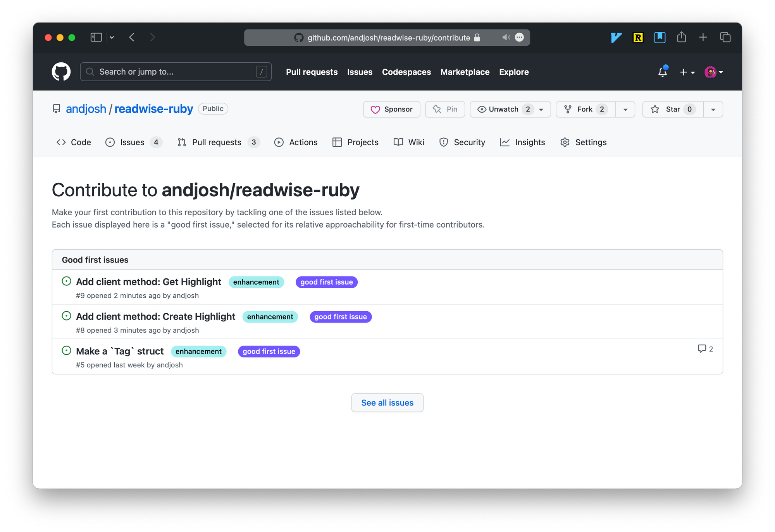
Task: Open a new tab with plus icon
Action: pos(703,38)
